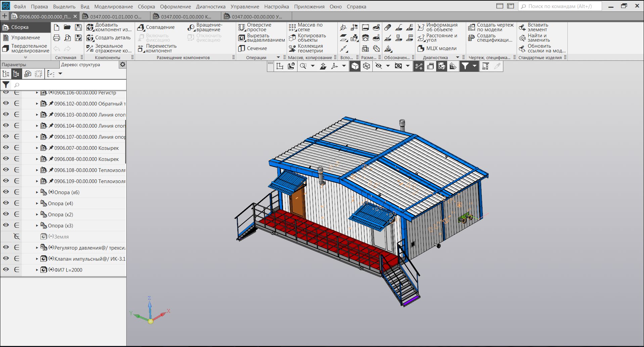
Task: Click the command search field
Action: pyautogui.click(x=560, y=6)
